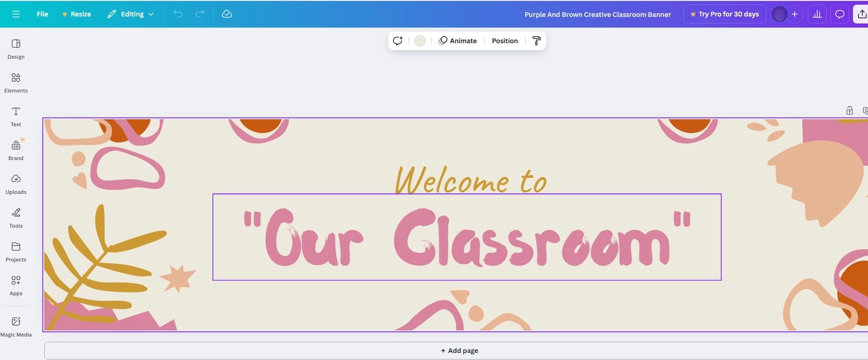Click the undo arrow
Image resolution: width=868 pixels, height=360 pixels.
tap(178, 14)
